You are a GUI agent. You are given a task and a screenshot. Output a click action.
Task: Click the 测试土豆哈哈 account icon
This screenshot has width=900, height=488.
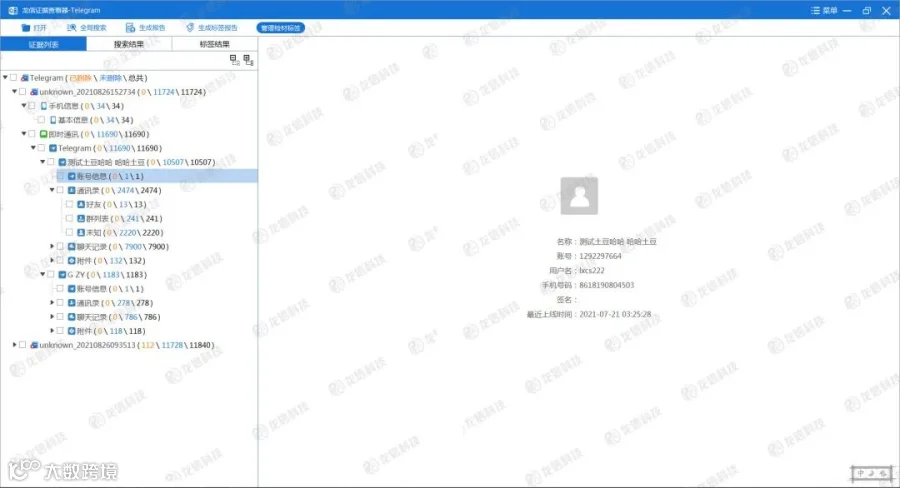point(62,162)
